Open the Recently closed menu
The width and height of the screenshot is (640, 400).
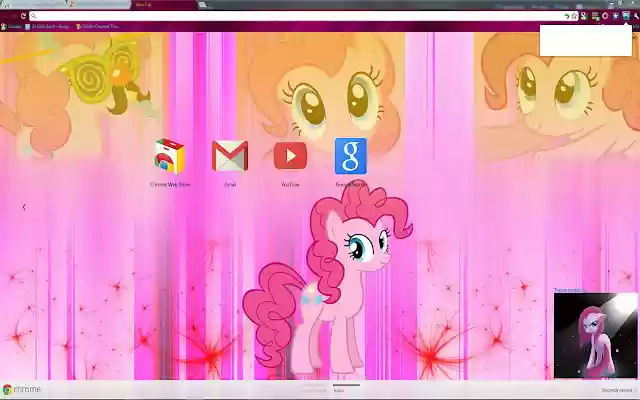click(x=618, y=390)
